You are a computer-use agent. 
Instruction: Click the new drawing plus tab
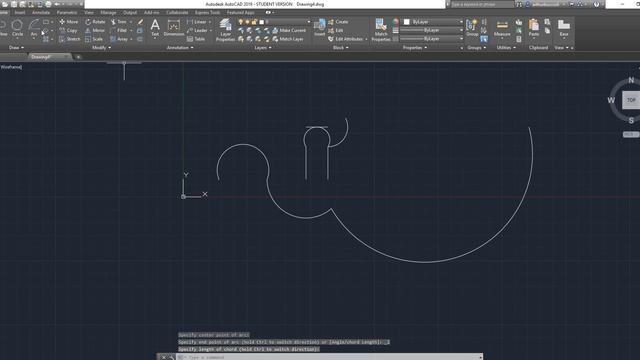coord(78,57)
